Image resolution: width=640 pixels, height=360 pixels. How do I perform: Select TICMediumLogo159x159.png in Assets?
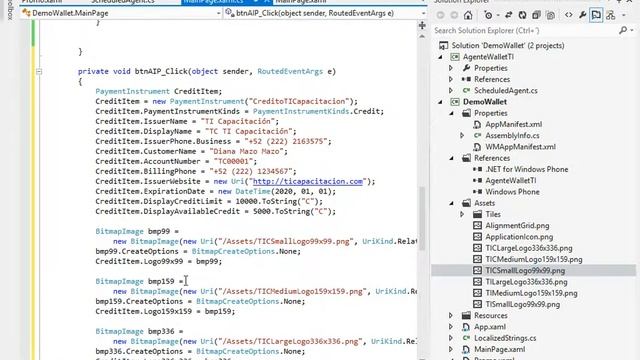pyautogui.click(x=534, y=259)
